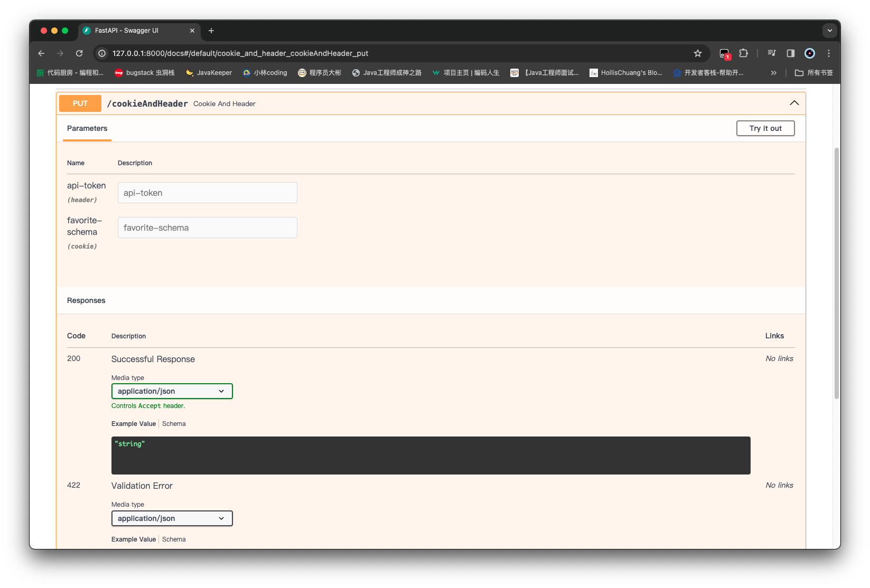The image size is (870, 588).
Task: Open the 项目主页 | 编码人生 bookmark
Action: pos(465,73)
